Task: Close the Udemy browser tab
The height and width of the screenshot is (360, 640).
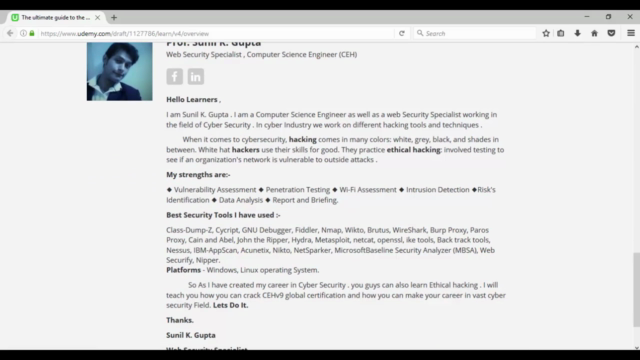Action: click(98, 18)
